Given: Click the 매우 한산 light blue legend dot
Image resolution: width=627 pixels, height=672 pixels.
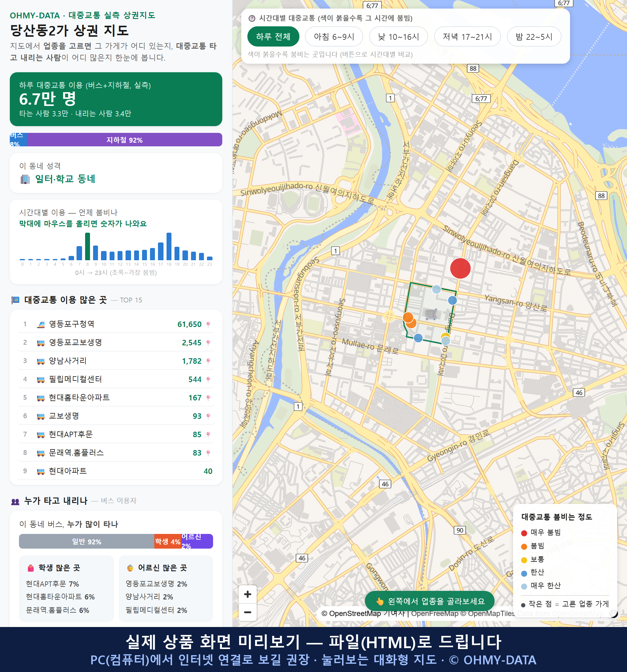Looking at the screenshot, I should tap(524, 587).
